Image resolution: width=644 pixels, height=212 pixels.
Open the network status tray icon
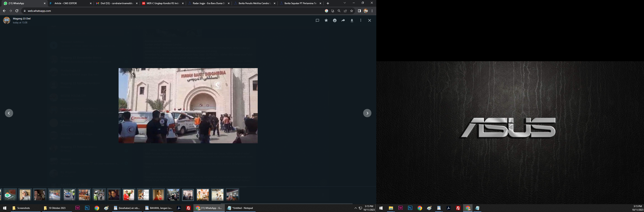tap(360, 208)
